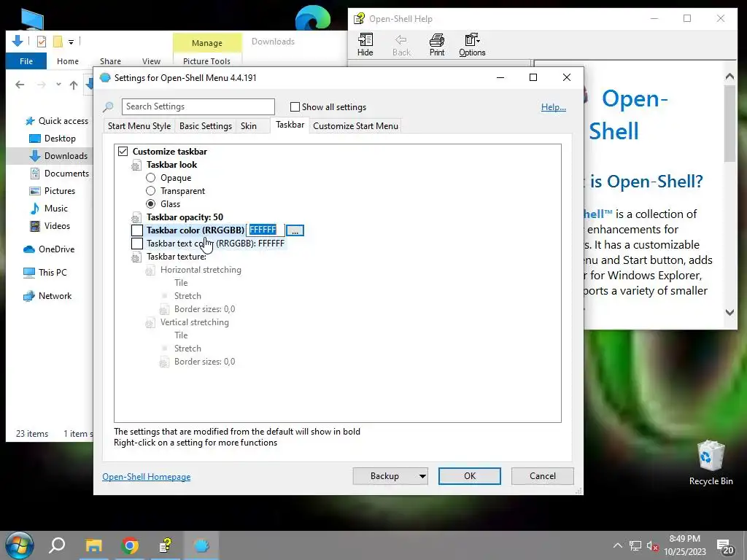This screenshot has width=747, height=560.
Task: Open the Backup dropdown arrow
Action: (422, 476)
